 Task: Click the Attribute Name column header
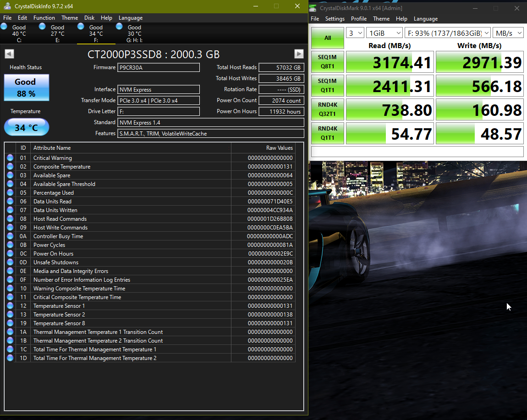tap(131, 148)
